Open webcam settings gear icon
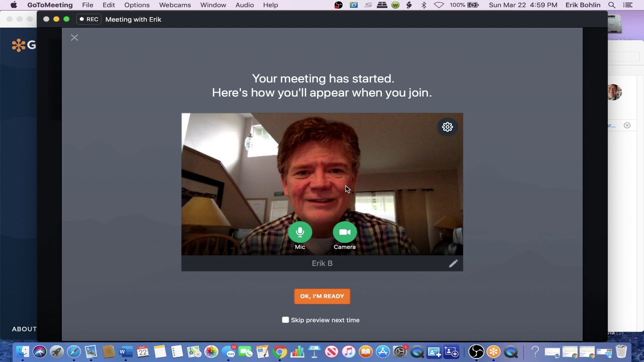The image size is (644, 362). pyautogui.click(x=447, y=127)
